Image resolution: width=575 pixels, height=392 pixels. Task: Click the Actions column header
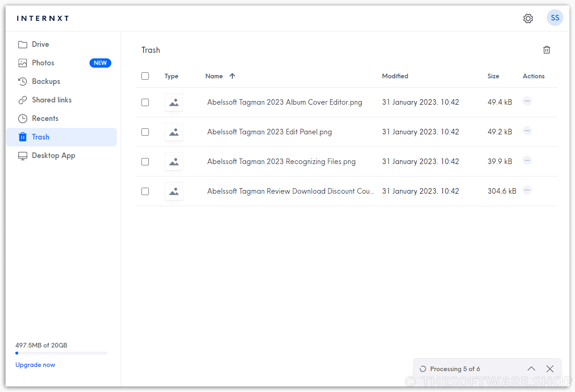click(534, 76)
